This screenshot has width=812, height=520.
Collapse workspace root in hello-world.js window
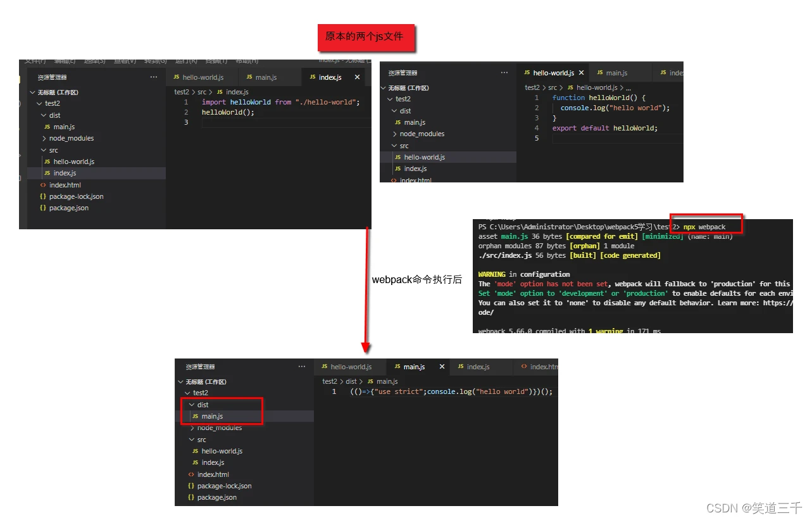384,88
